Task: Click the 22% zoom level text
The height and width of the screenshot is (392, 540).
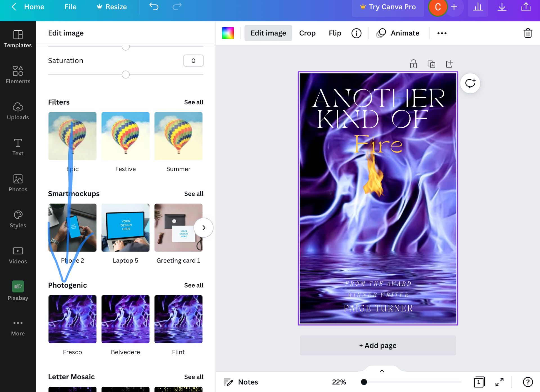Action: [339, 382]
